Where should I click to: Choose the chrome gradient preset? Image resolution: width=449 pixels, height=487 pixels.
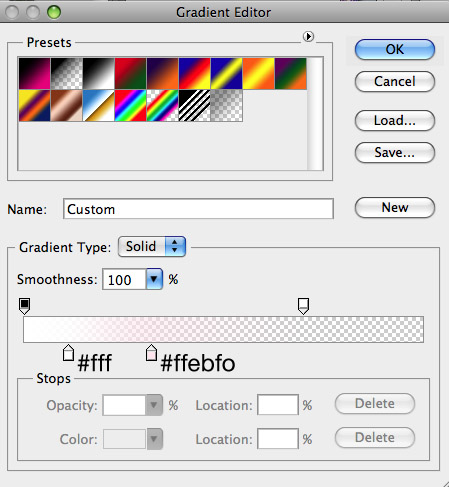coord(99,105)
